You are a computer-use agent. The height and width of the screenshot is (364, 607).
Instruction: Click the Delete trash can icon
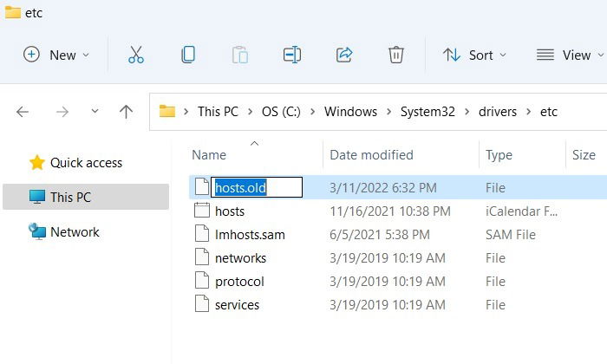click(x=396, y=55)
